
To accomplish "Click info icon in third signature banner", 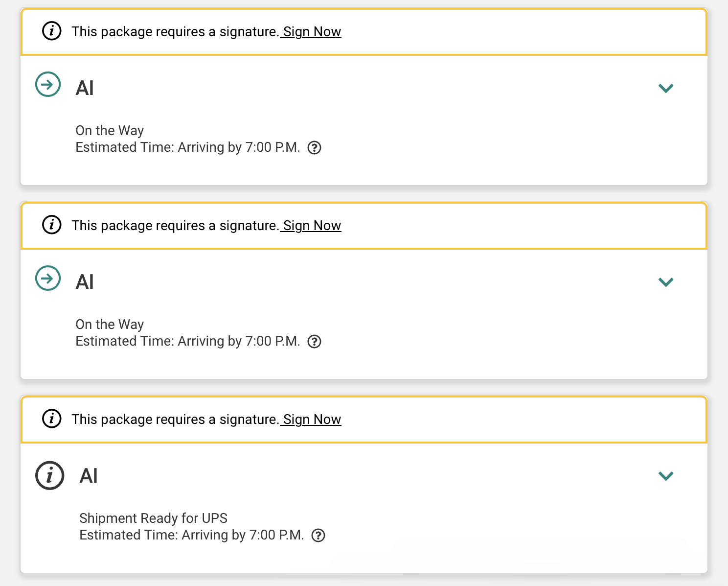I will point(52,419).
